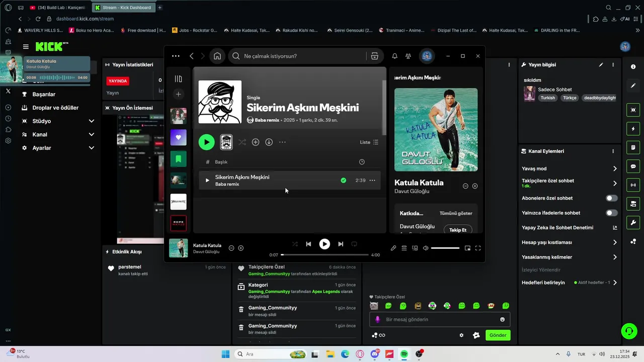
Task: Toggle shuffle in Spotify player bar
Action: pos(295,244)
